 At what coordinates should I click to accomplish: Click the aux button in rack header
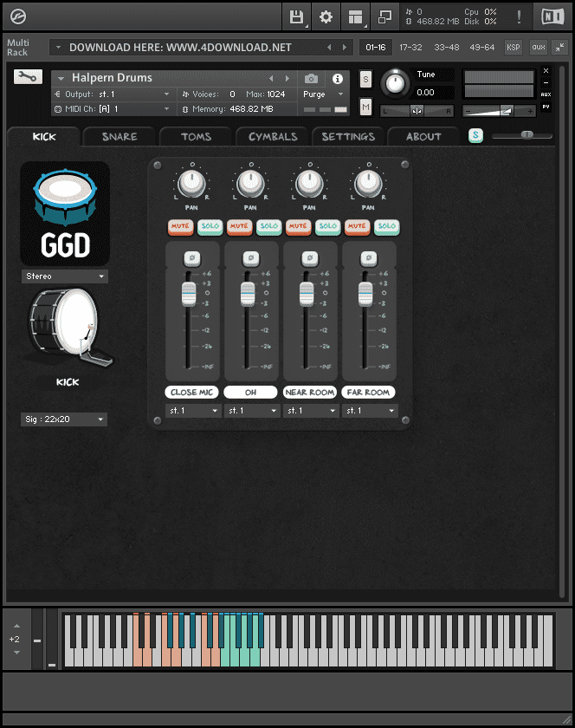[539, 47]
